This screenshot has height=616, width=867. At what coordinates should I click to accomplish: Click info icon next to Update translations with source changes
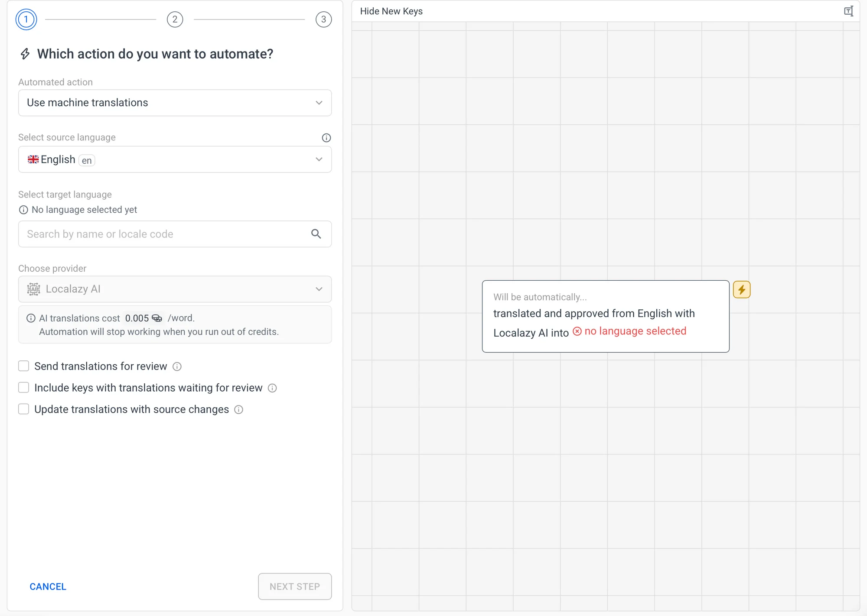[239, 410]
